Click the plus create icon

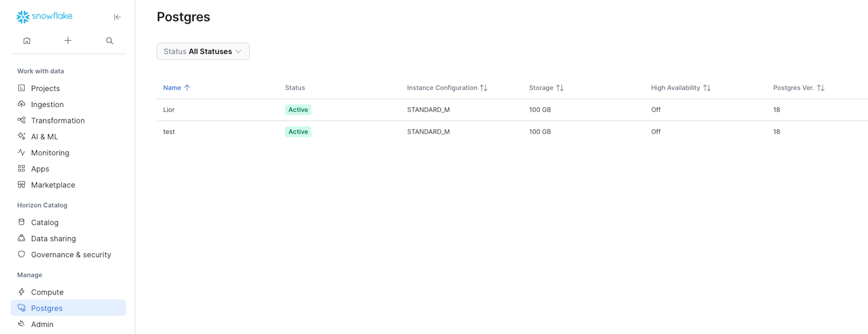click(x=68, y=40)
